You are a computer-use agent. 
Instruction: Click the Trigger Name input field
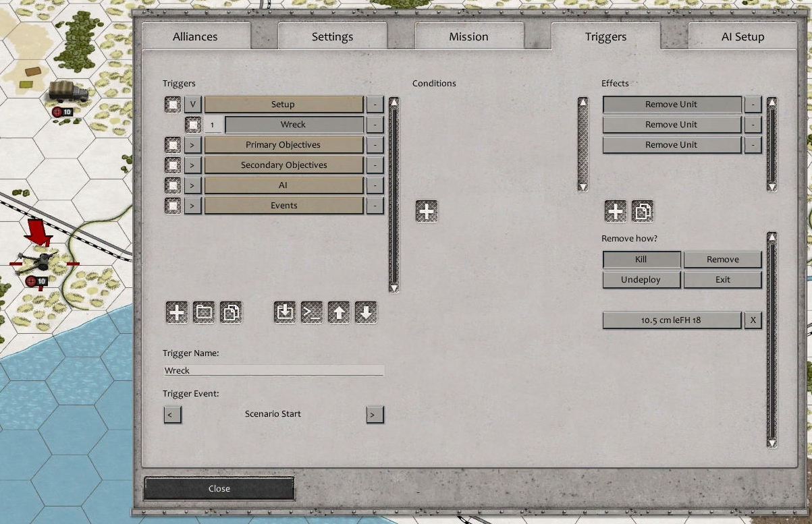click(x=273, y=370)
